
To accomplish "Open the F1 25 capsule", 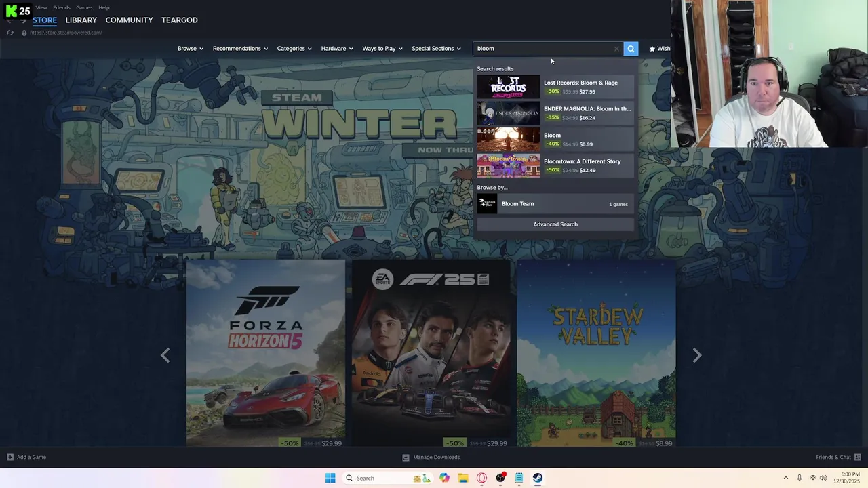I will (x=431, y=354).
